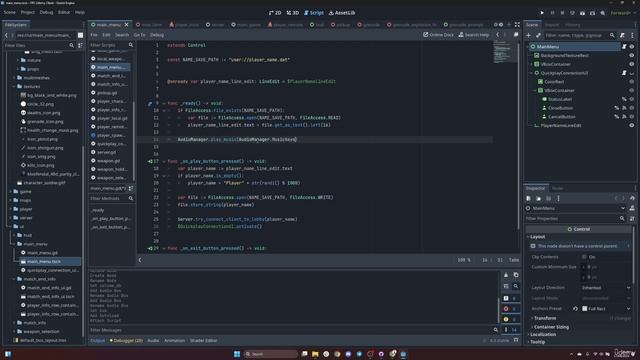Instantiate a child scene with link icon
This screenshot has width=640, height=360.
tap(538, 35)
